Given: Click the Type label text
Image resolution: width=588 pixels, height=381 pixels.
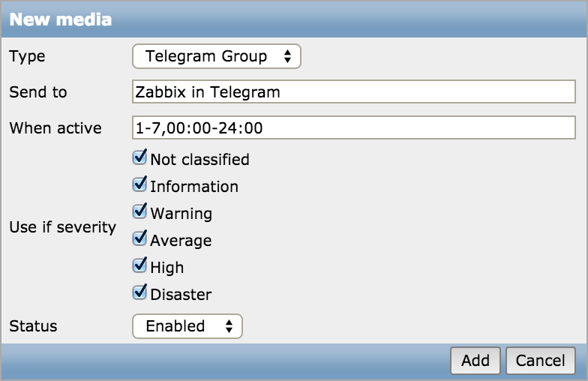Looking at the screenshot, I should [x=27, y=57].
